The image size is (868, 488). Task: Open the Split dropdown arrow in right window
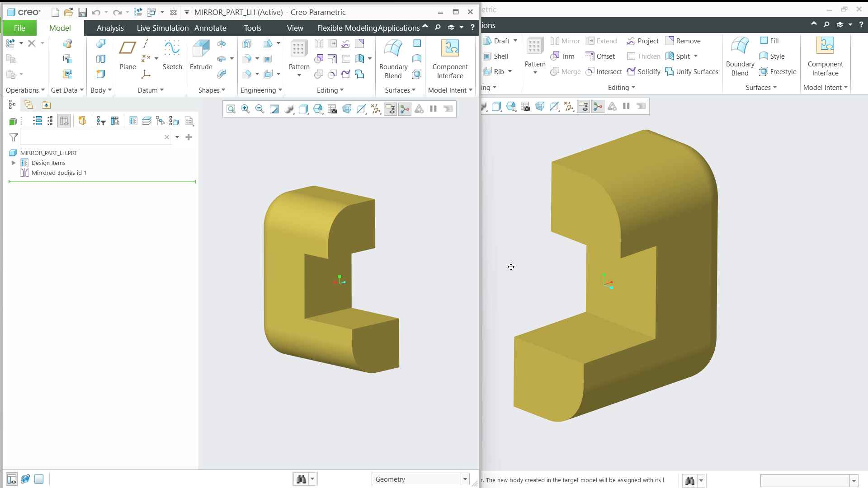coord(695,56)
